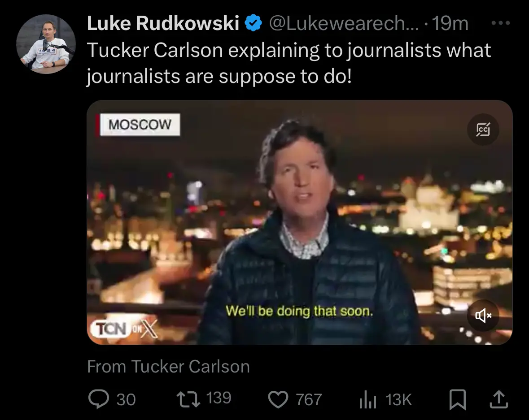Reply using the comment bubble icon
Viewport: 529px width, 420px height.
pos(99,399)
